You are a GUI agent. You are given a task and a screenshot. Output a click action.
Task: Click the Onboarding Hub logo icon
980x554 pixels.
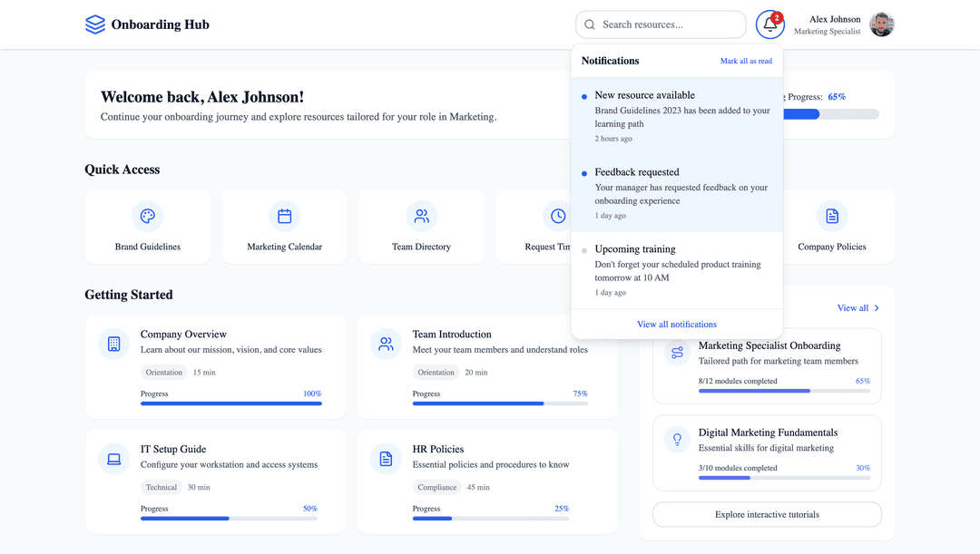click(x=95, y=24)
